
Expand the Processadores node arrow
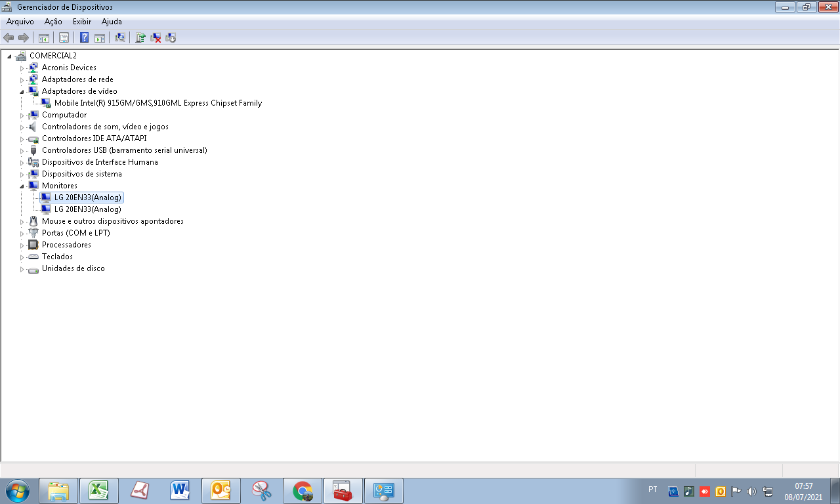coord(22,245)
